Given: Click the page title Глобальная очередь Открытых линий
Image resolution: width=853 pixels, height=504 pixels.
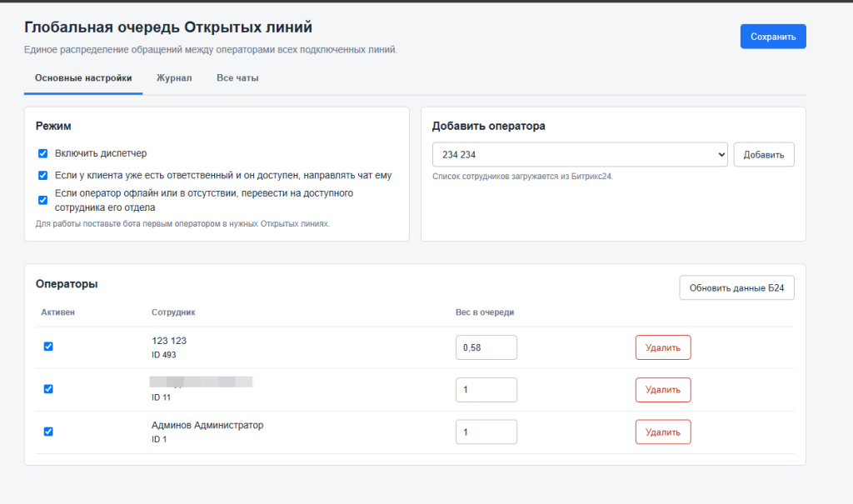Looking at the screenshot, I should (x=168, y=27).
